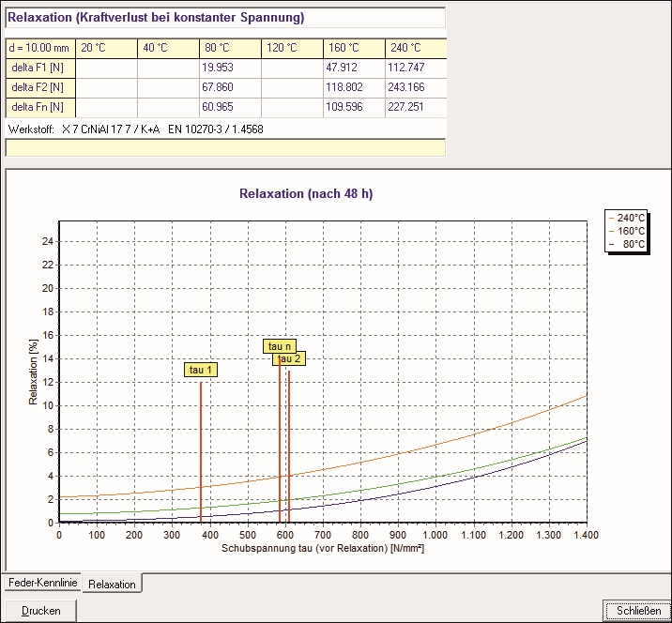This screenshot has width=672, height=623.
Task: Click the Drucken button
Action: pos(40,611)
